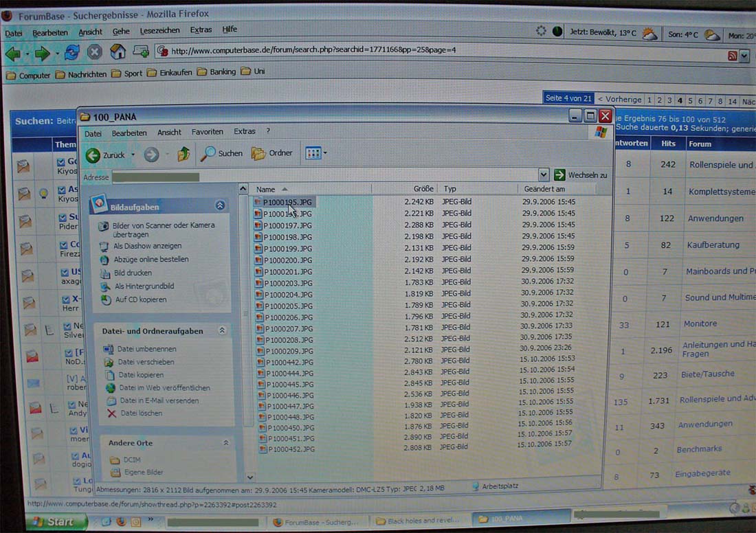Click Auf CD kopieren task
This screenshot has height=533, width=756.
click(135, 299)
